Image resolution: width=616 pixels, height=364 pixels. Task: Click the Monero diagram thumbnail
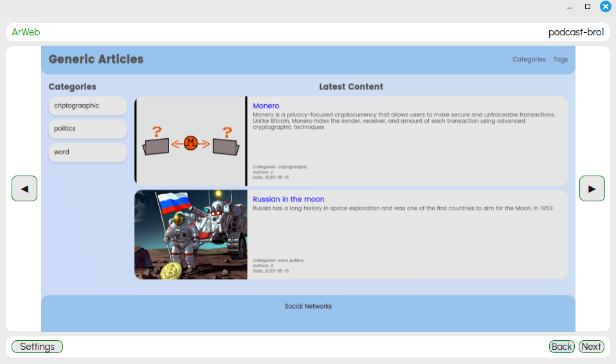pyautogui.click(x=191, y=141)
